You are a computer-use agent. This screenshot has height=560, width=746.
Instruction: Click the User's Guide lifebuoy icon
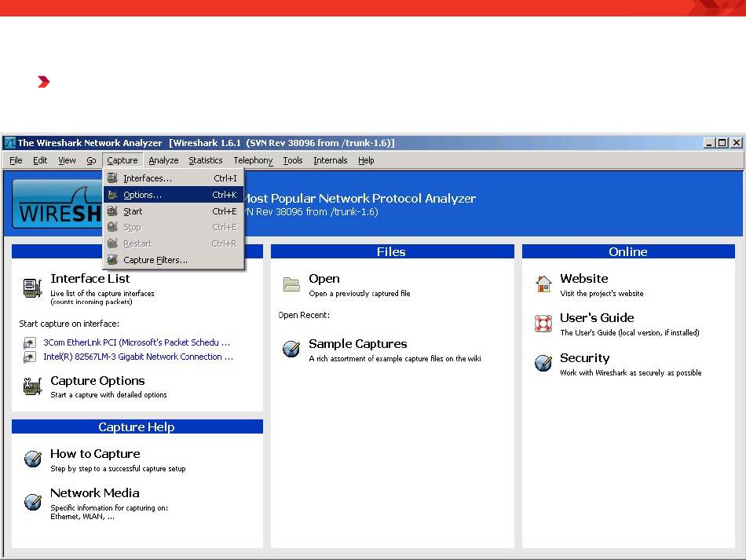[543, 324]
